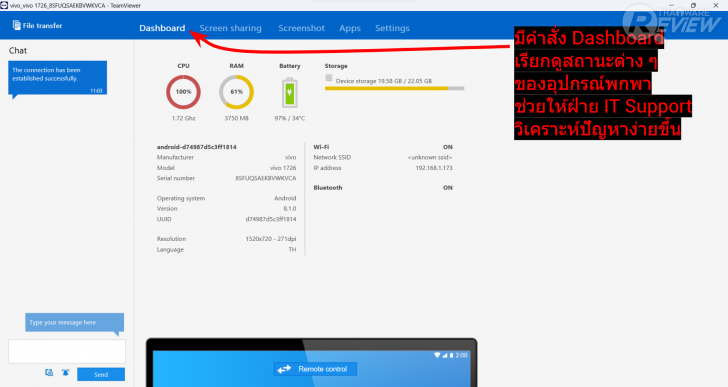The width and height of the screenshot is (728, 387).
Task: Click the chat attachment icon left of bell
Action: pyautogui.click(x=49, y=373)
